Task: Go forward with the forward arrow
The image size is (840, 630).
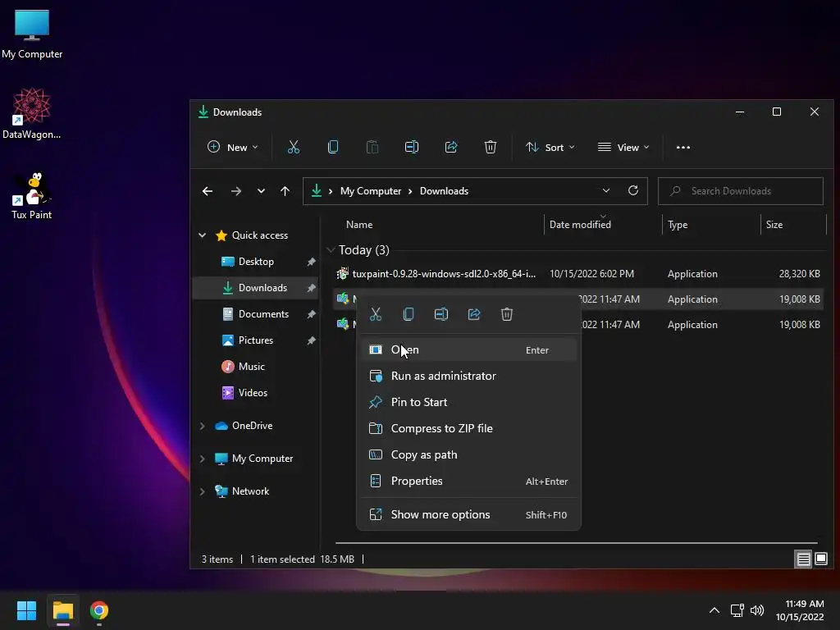Action: coord(235,190)
